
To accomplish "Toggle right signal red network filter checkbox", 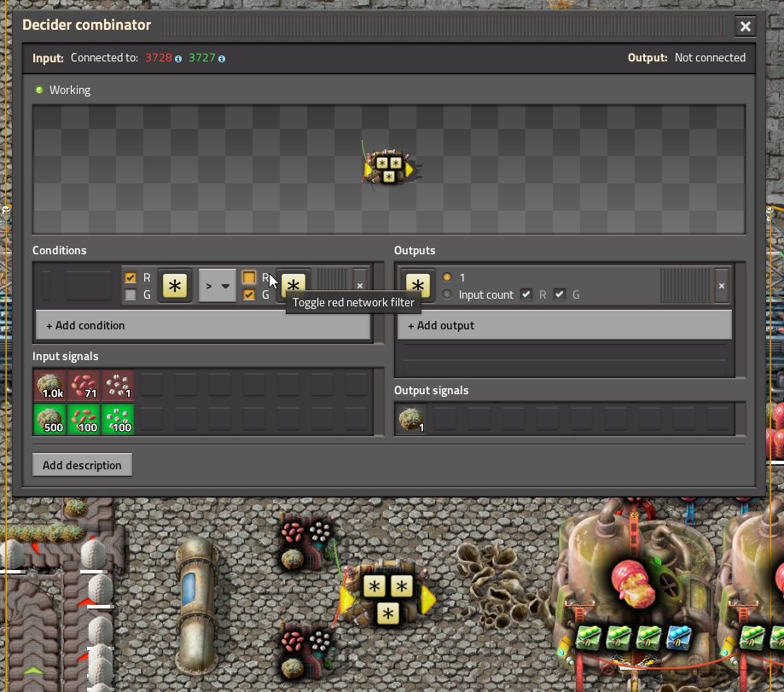I will pyautogui.click(x=249, y=277).
